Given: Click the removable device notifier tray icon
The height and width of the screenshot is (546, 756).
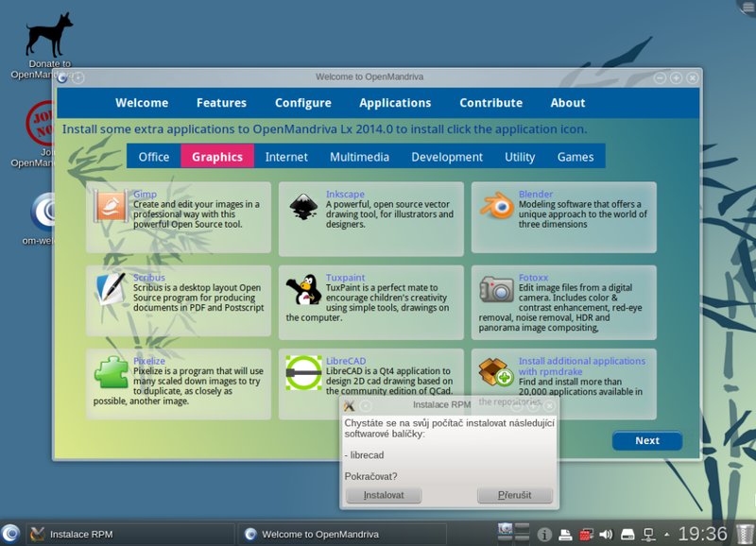Looking at the screenshot, I should pos(627,535).
